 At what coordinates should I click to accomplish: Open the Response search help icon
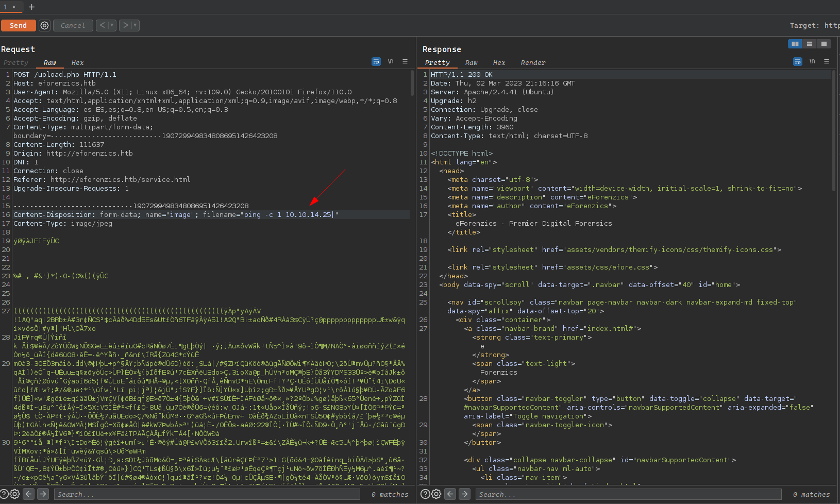[x=425, y=494]
